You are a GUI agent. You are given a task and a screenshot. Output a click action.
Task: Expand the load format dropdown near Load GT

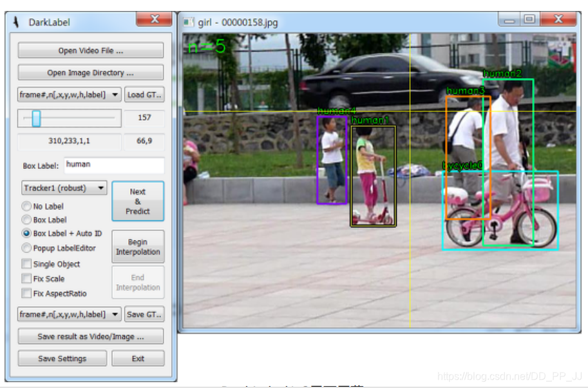coord(70,95)
